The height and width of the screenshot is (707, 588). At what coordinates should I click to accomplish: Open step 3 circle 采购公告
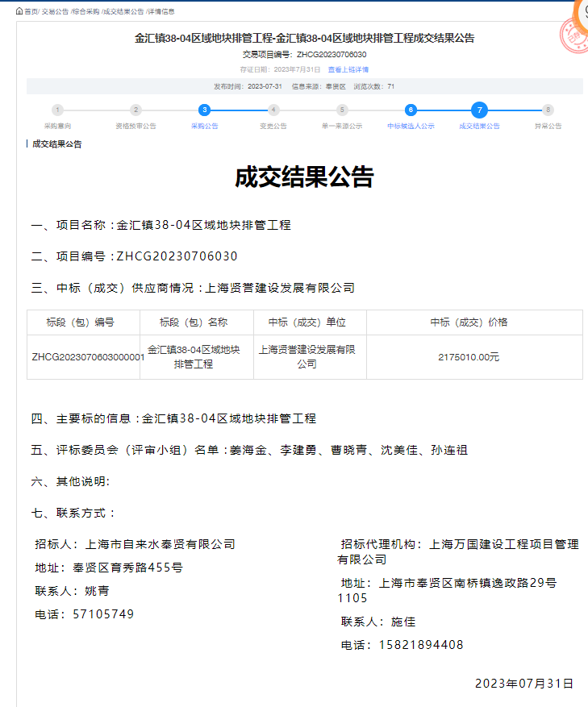coord(205,110)
